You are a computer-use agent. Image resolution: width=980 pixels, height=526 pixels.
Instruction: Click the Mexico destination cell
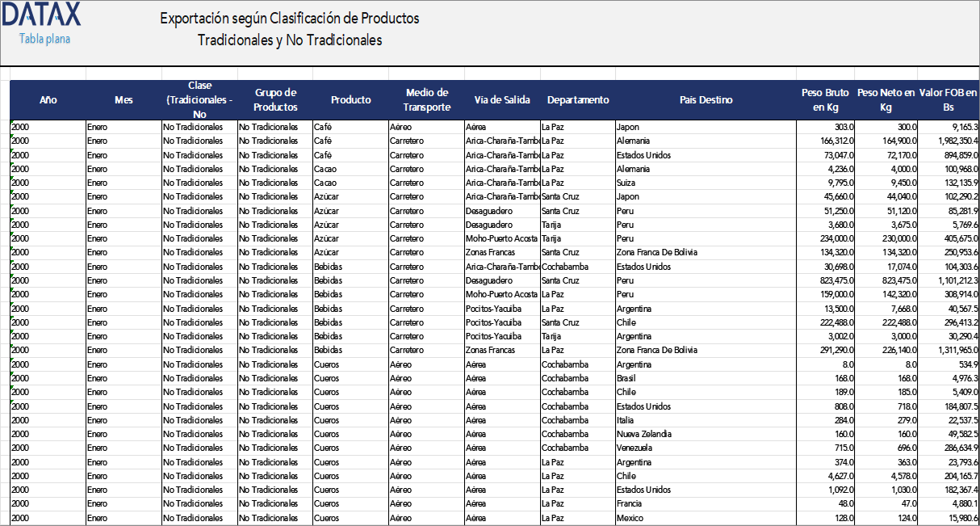630,518
